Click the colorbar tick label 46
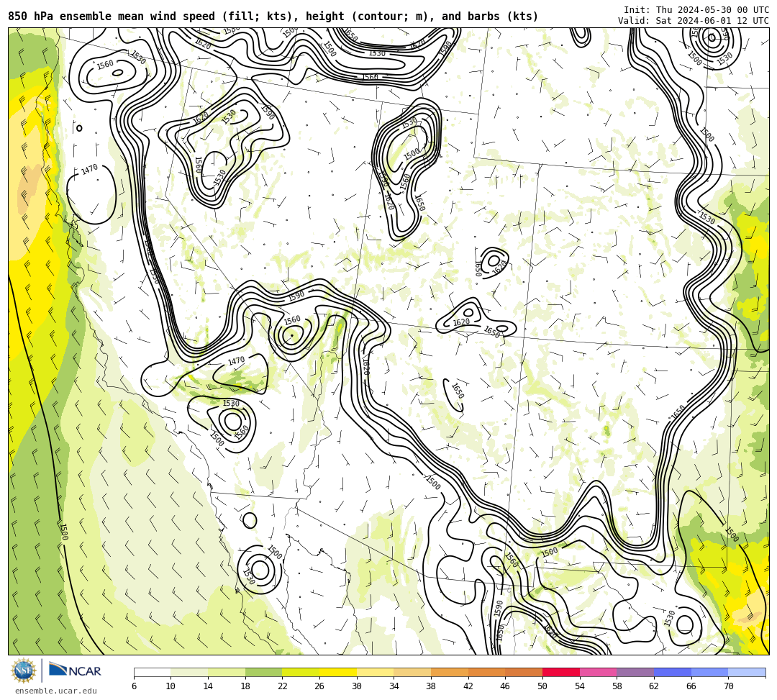This screenshot has height=700, width=777. point(506,686)
